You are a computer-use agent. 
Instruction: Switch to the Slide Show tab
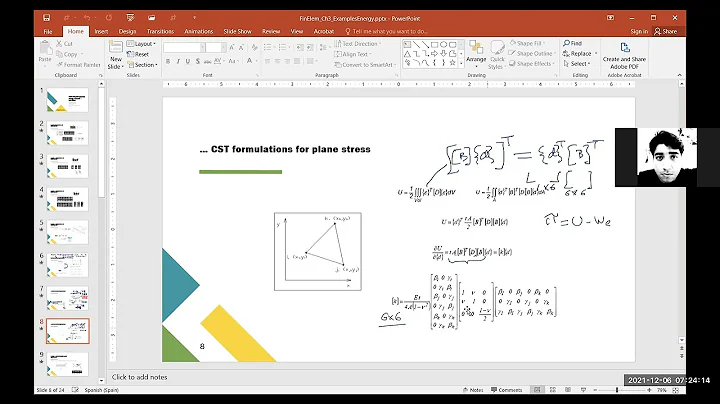[x=237, y=31]
